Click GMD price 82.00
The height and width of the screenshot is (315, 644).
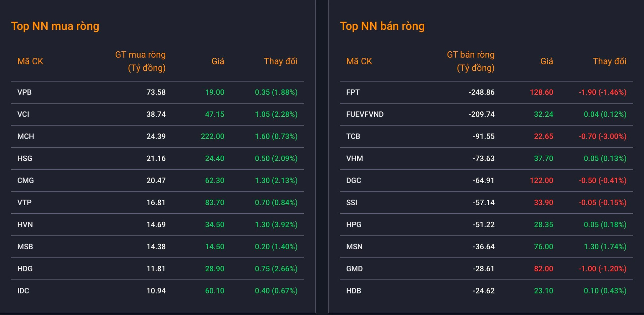click(544, 269)
